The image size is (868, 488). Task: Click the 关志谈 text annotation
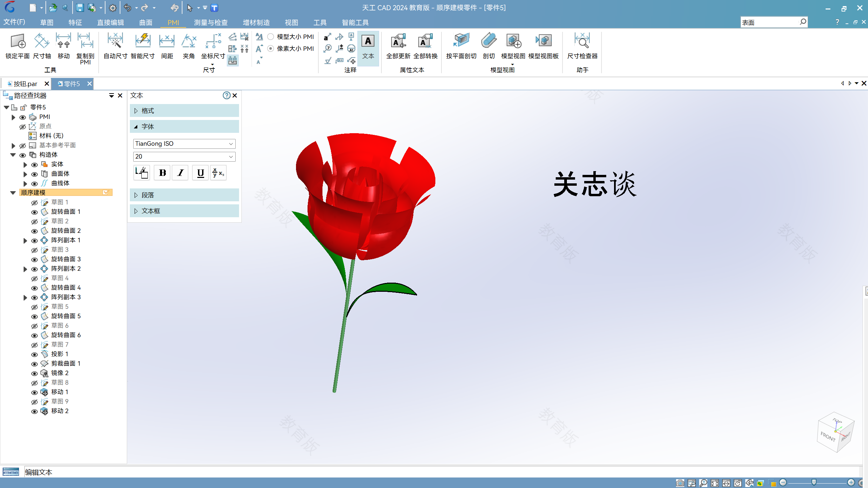click(595, 184)
